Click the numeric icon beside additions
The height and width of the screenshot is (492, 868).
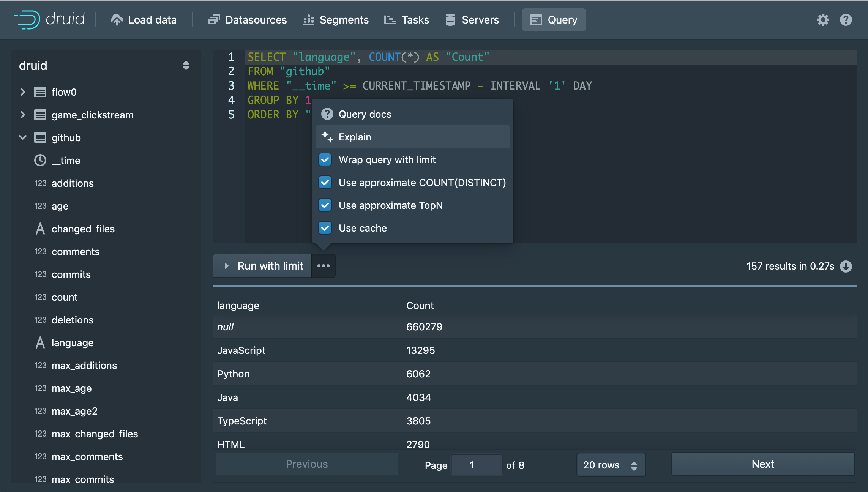tap(41, 183)
